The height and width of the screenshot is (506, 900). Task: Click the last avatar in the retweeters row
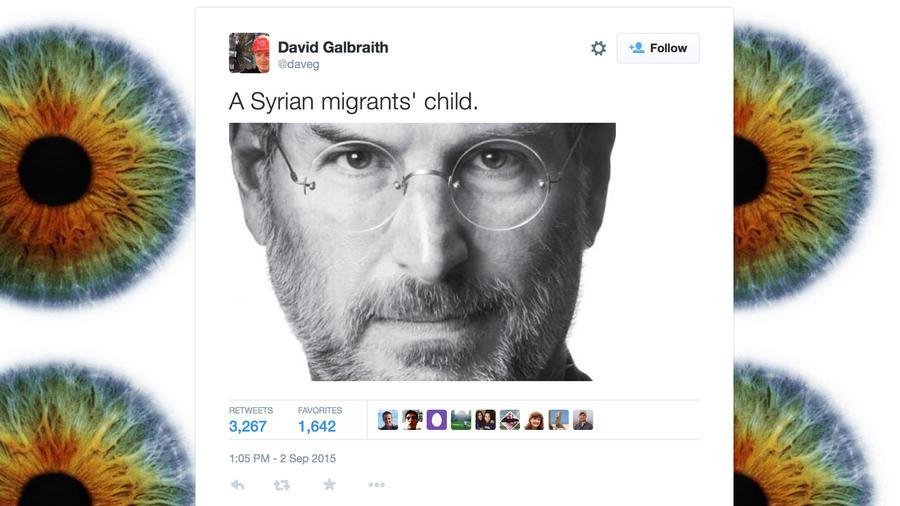pos(583,420)
